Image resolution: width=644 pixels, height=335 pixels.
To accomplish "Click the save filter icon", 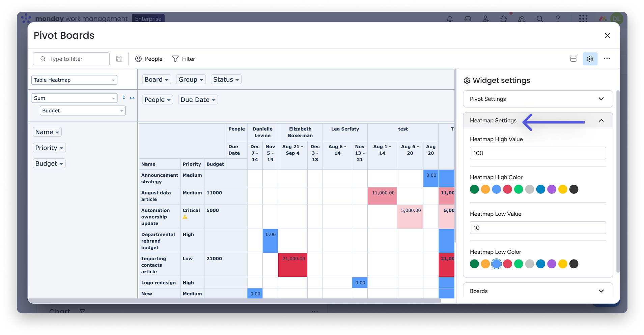I will tap(119, 59).
